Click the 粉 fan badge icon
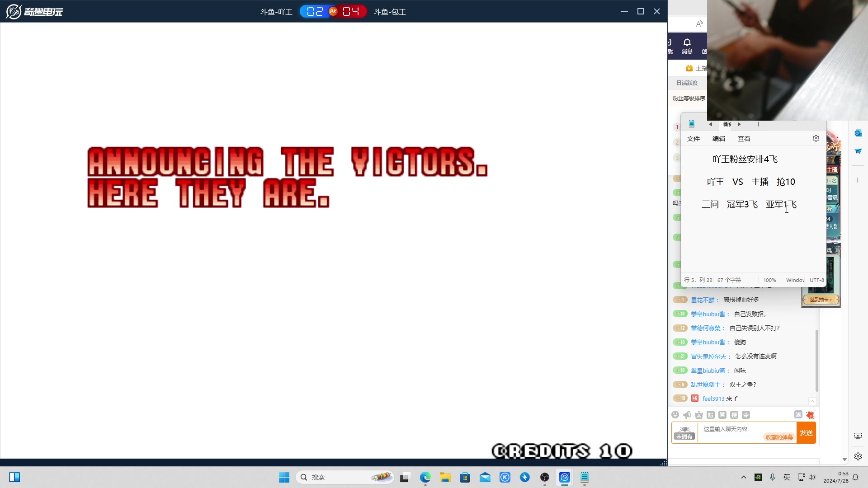The image size is (868, 488). (711, 415)
